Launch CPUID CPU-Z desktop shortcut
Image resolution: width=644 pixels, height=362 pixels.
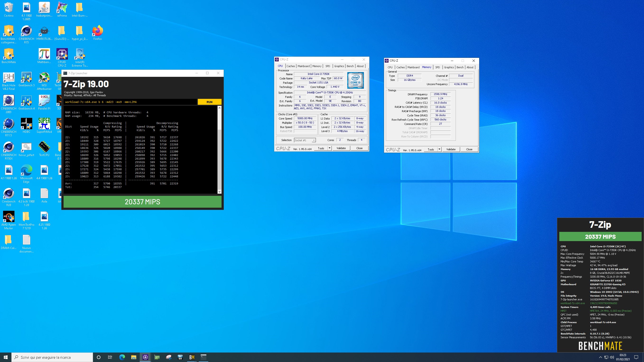62,58
